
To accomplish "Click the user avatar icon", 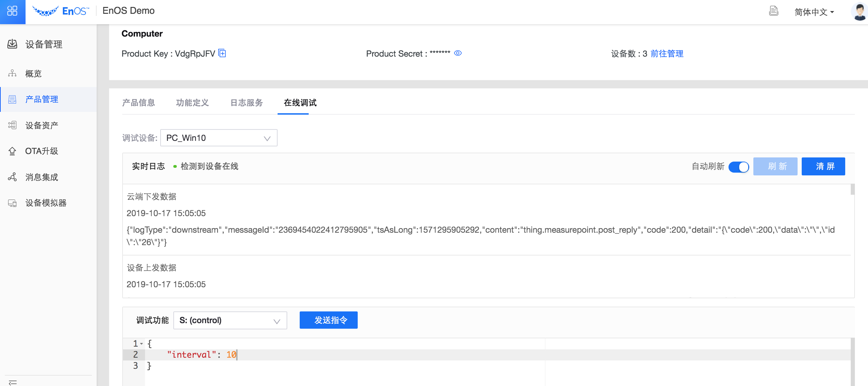I will click(x=859, y=11).
